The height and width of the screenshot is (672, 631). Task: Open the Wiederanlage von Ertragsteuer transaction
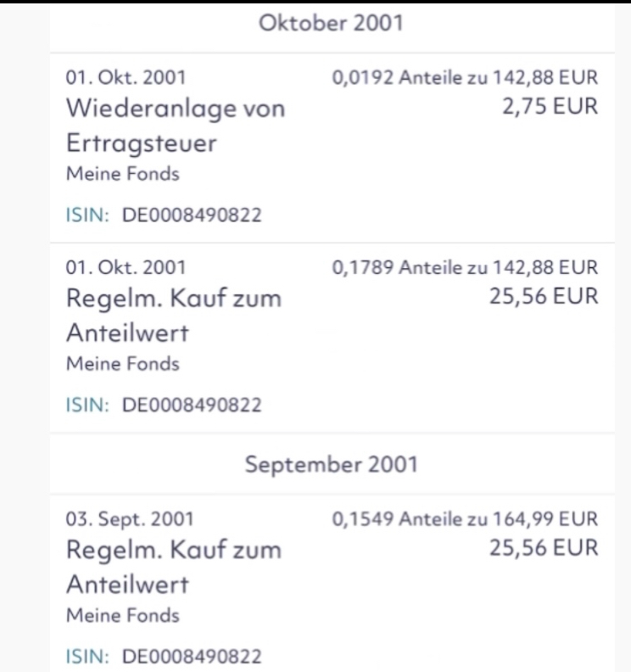point(176,126)
